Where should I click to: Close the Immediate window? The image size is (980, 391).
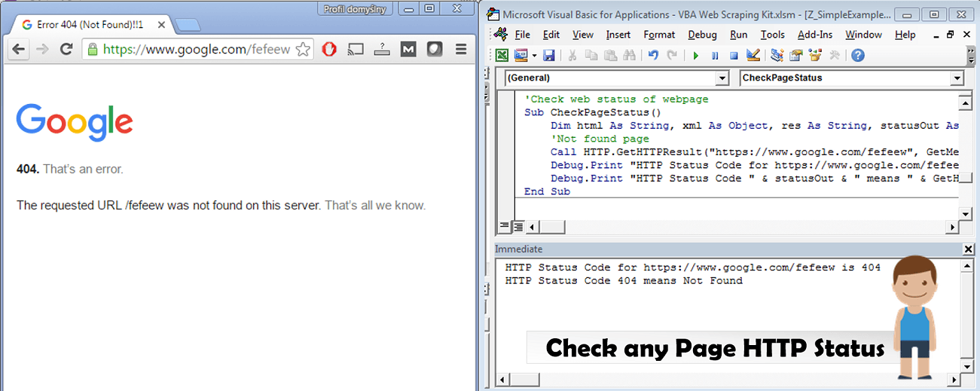click(x=968, y=249)
